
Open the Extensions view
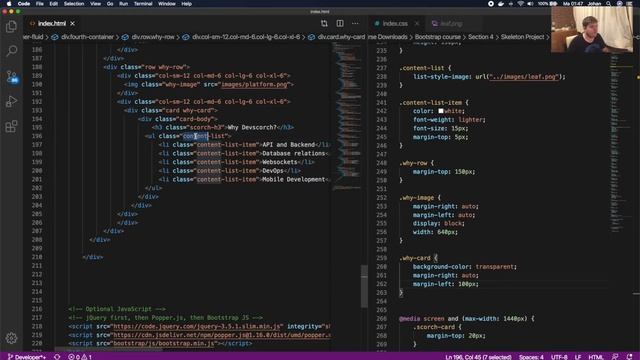point(11,126)
